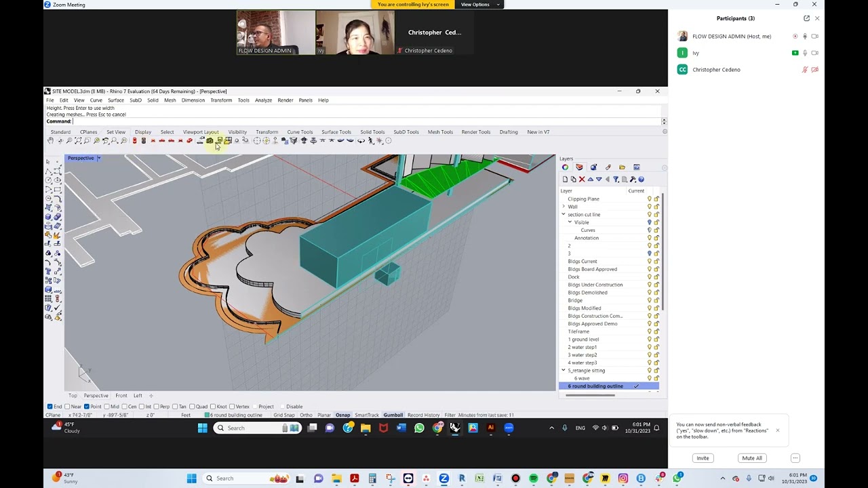Collapse the Visible sublayer
The width and height of the screenshot is (868, 488).
pos(570,222)
